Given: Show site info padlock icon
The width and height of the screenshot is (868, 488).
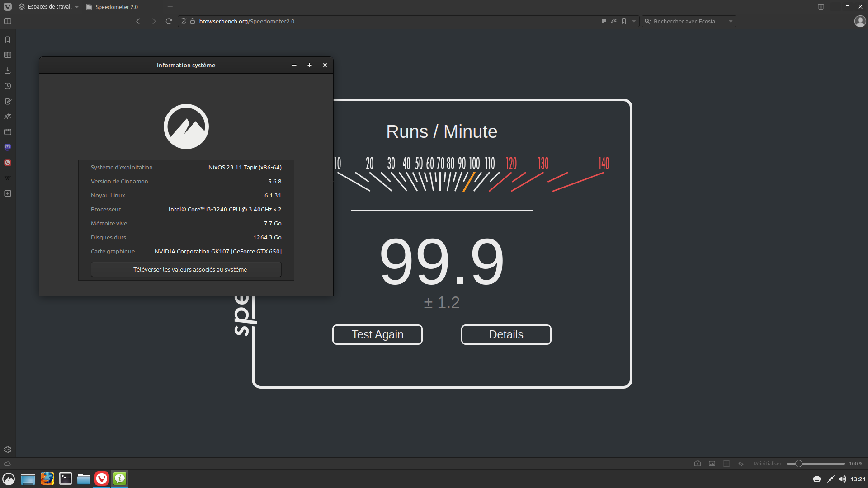Looking at the screenshot, I should (193, 21).
